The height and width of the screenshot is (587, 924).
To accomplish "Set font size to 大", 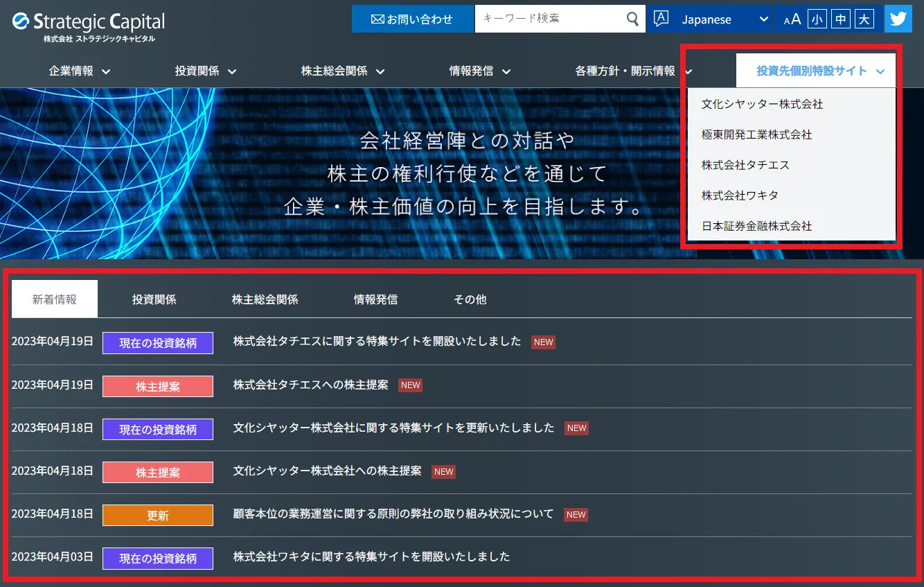I will [x=864, y=19].
